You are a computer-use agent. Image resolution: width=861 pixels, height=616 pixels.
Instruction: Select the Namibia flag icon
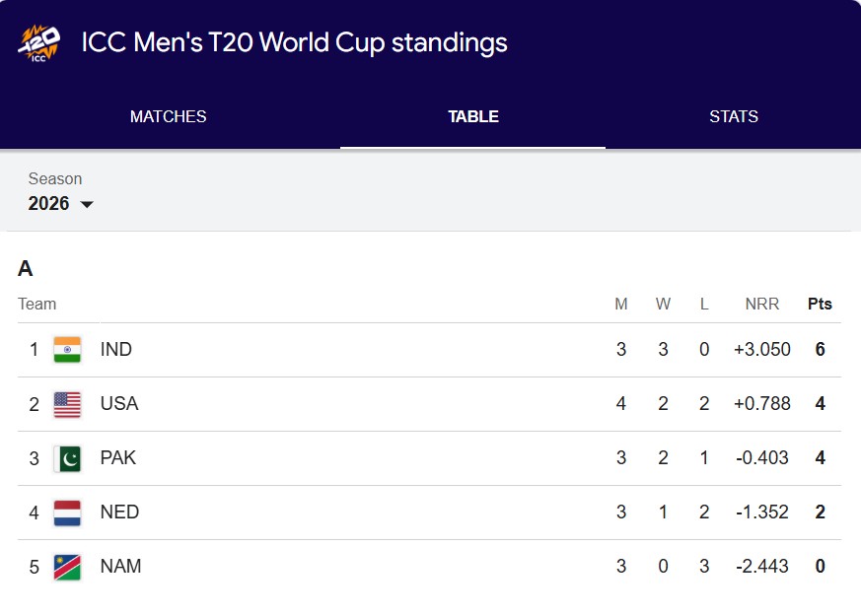coord(66,566)
